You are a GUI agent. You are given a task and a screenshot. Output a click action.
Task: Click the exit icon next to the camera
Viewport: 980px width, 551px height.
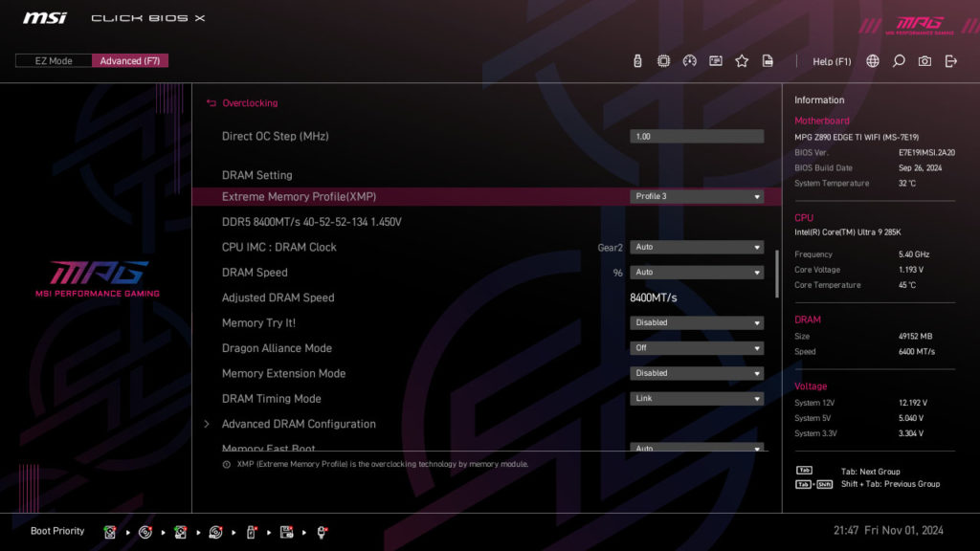[951, 59]
